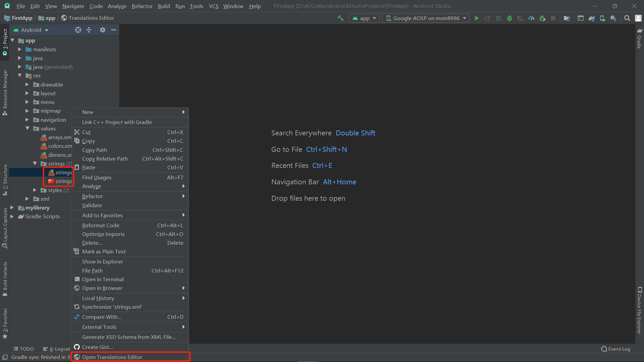Open the Profile app gauge icon
Screen dimensions: 644x362
pos(531,18)
